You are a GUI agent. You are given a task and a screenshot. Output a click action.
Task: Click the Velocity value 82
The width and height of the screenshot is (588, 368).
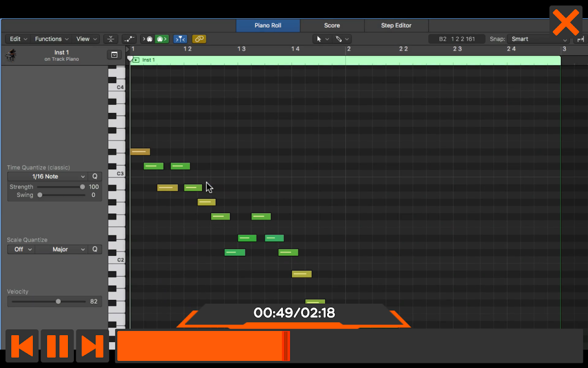(94, 302)
